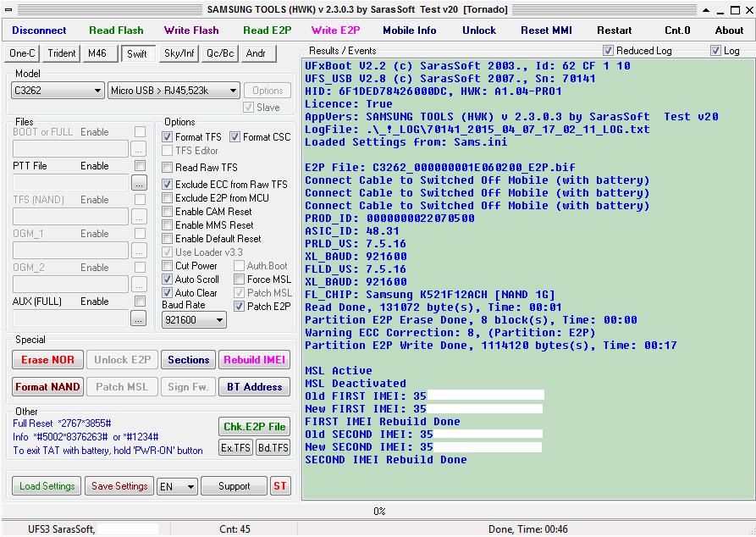Browse for the AUX (FULL) file

[x=138, y=318]
